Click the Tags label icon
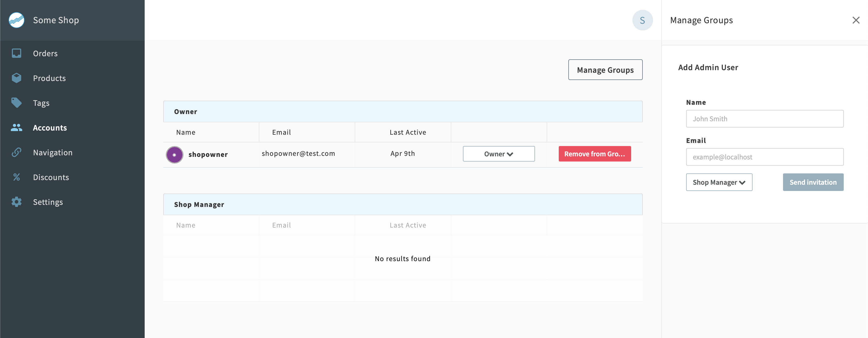 tap(17, 103)
